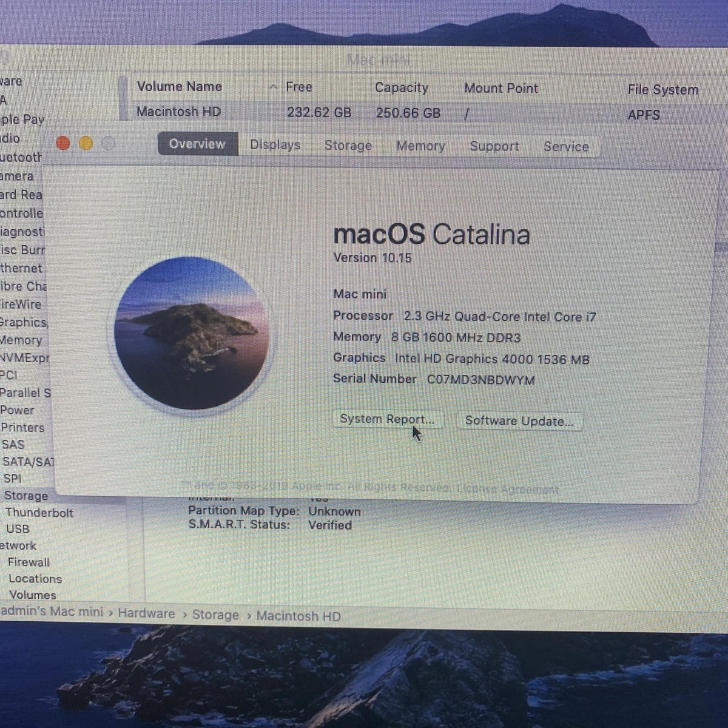This screenshot has width=728, height=728.
Task: Minimize the About This Mac window
Action: tap(86, 143)
